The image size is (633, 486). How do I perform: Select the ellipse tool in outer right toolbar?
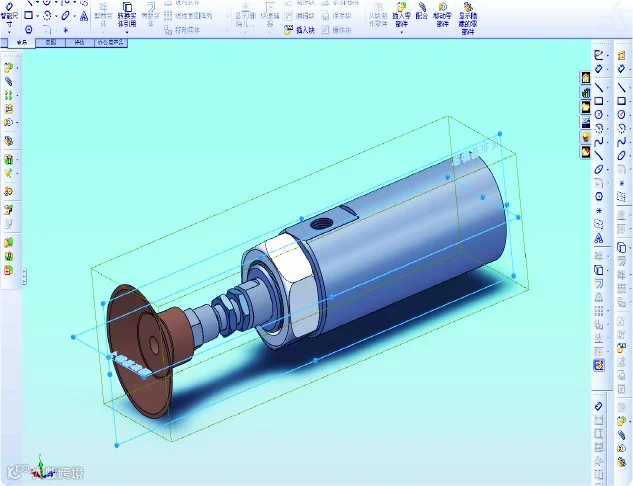point(622,155)
